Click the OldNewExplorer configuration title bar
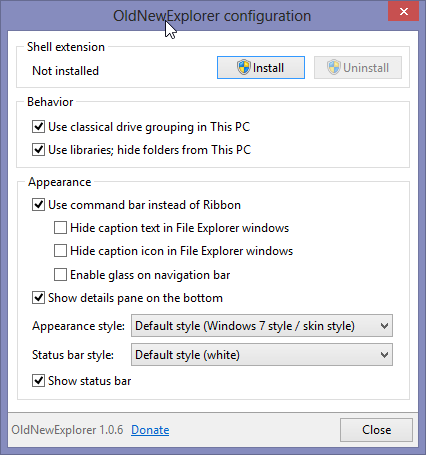426x455 pixels. [x=212, y=16]
